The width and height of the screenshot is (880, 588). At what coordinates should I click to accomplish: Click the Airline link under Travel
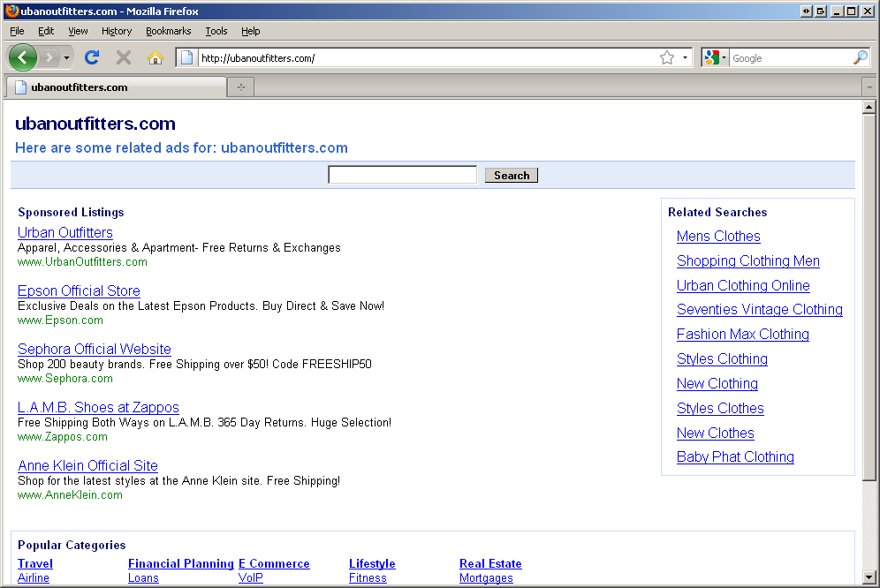pyautogui.click(x=34, y=578)
